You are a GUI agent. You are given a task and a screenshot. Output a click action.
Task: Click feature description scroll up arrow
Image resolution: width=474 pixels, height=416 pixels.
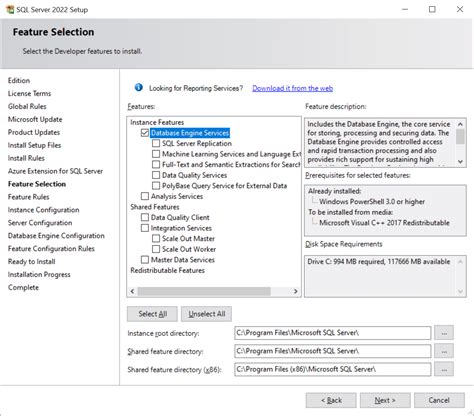point(460,124)
